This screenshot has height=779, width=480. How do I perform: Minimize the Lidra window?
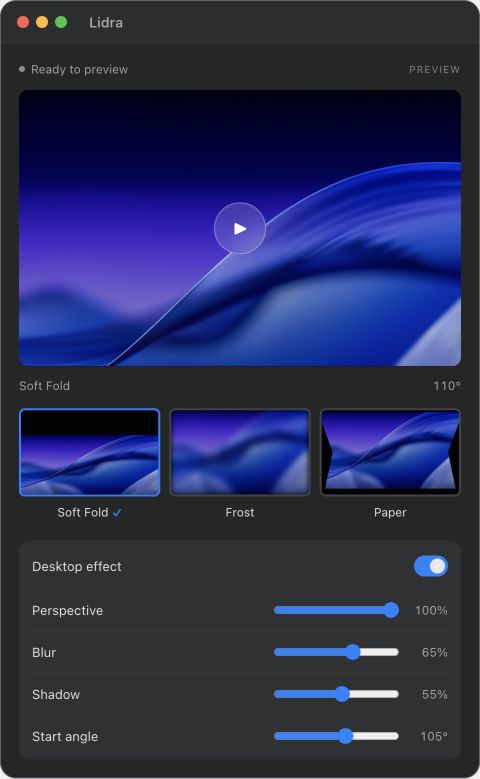(42, 22)
